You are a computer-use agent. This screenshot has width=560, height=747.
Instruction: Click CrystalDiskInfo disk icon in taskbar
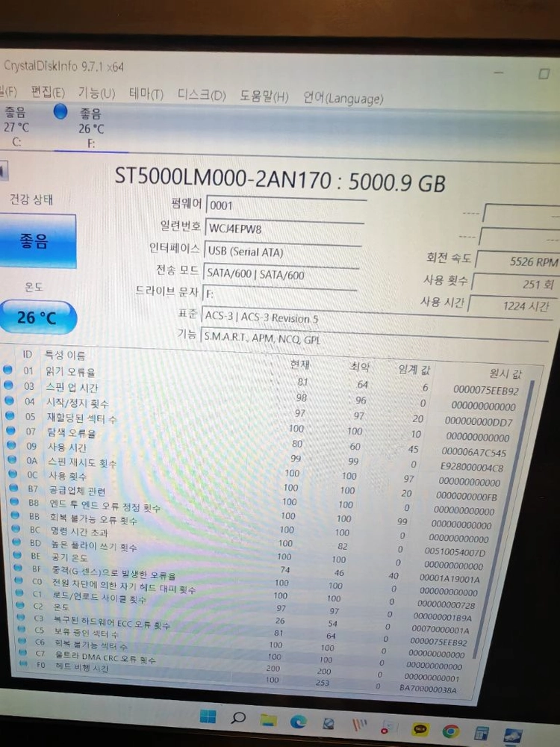tap(512, 736)
